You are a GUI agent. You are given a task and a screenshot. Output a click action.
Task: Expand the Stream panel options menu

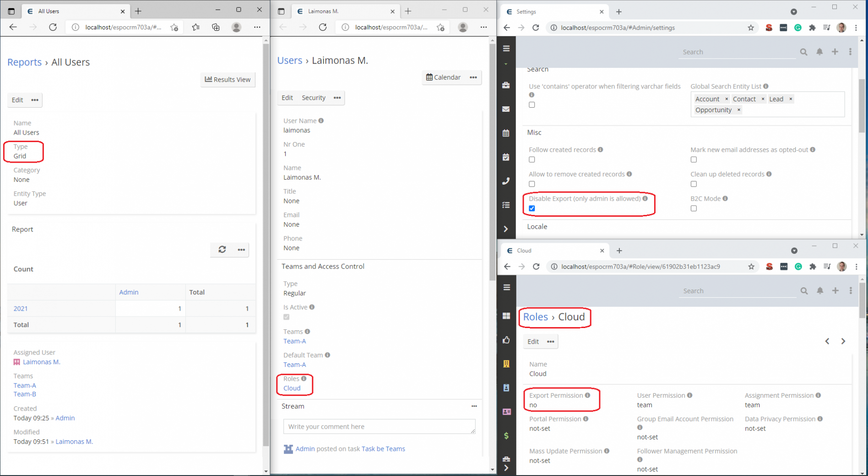[474, 406]
